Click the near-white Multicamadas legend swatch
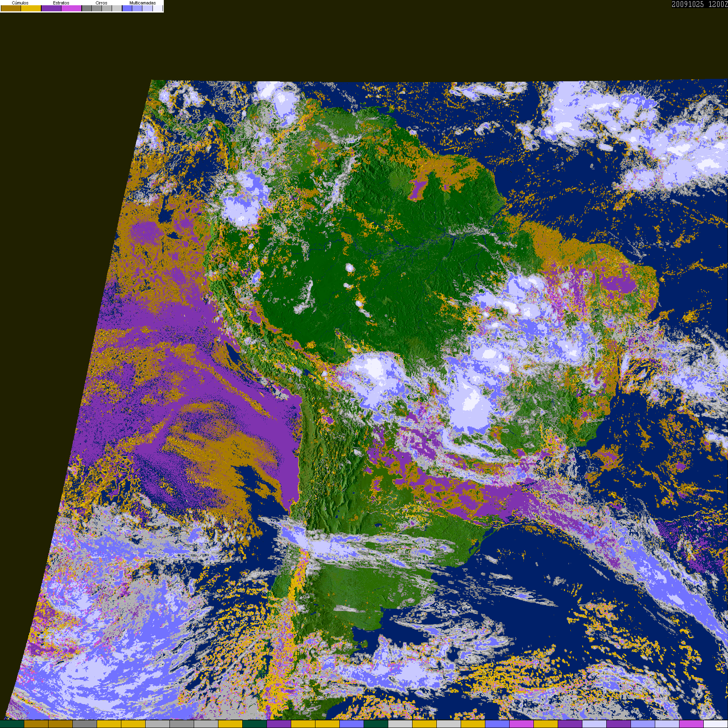The height and width of the screenshot is (728, 728). (x=158, y=8)
